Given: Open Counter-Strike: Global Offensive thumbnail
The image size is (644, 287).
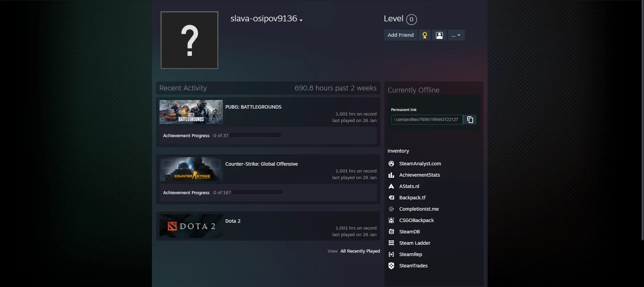Looking at the screenshot, I should tap(191, 169).
